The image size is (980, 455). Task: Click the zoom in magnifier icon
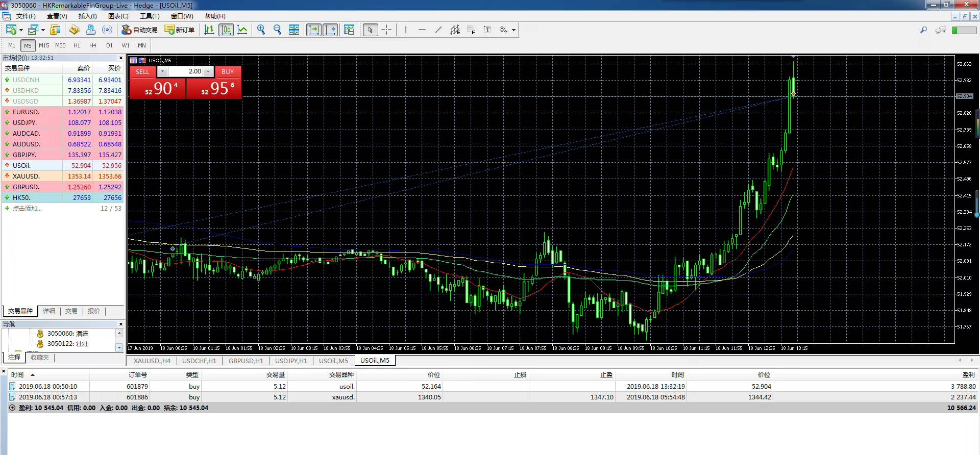click(261, 30)
